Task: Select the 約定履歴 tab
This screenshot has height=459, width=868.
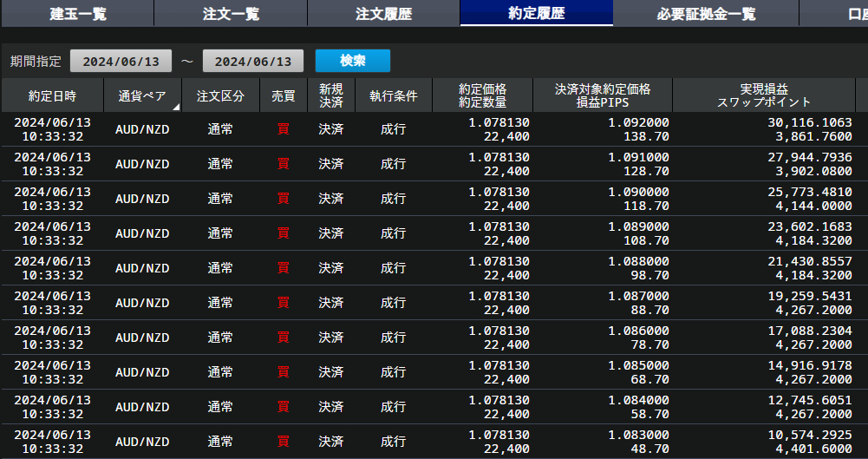Action: coord(537,13)
